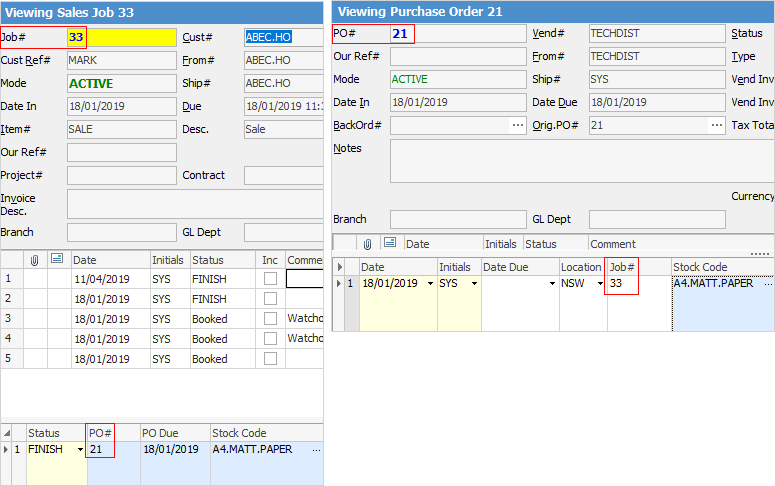775x486 pixels.
Task: Click PO# field showing 21
Action: 458,34
